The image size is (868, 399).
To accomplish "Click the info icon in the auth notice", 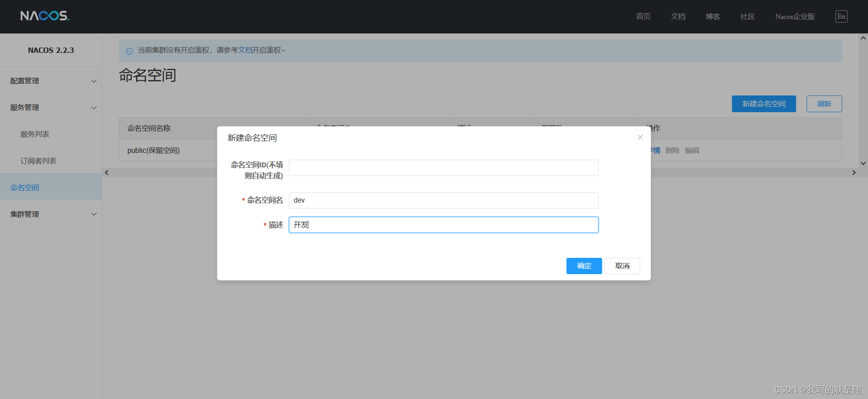I will coord(129,51).
